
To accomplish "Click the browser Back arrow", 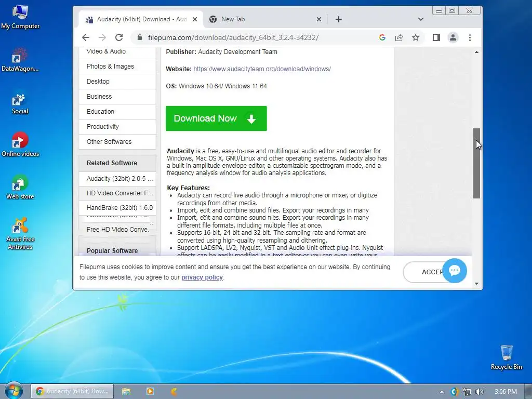I will point(86,37).
